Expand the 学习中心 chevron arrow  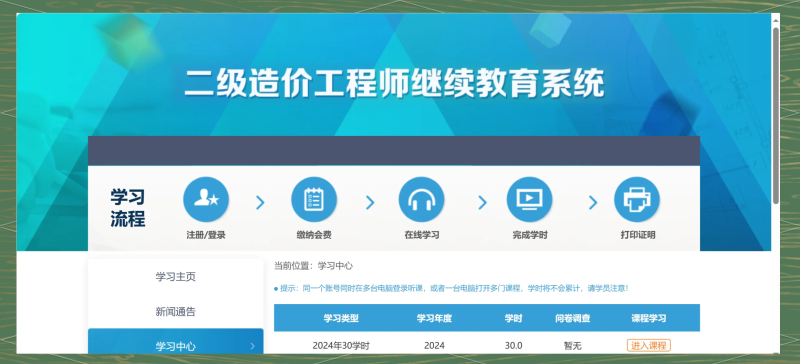pyautogui.click(x=252, y=346)
